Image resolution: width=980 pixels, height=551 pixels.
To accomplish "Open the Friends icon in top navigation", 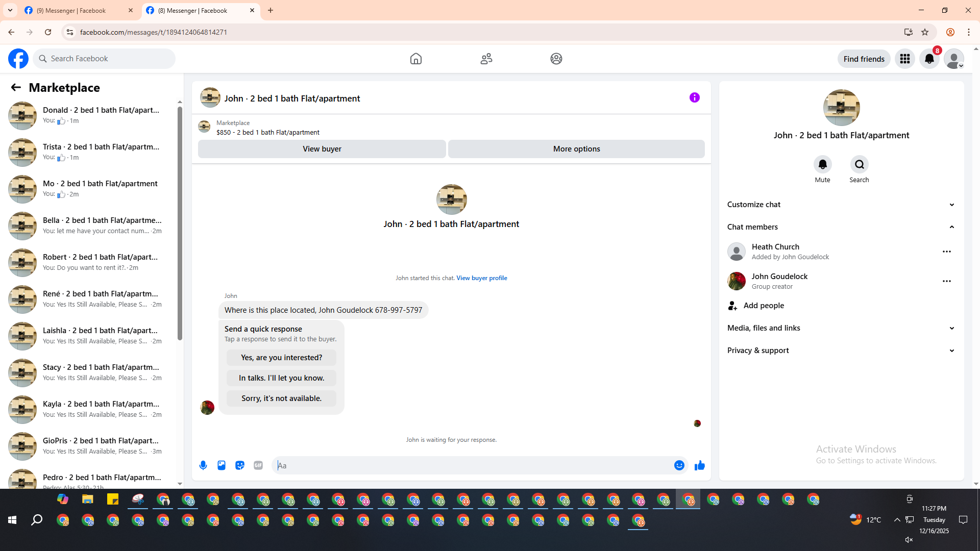I will pyautogui.click(x=486, y=59).
